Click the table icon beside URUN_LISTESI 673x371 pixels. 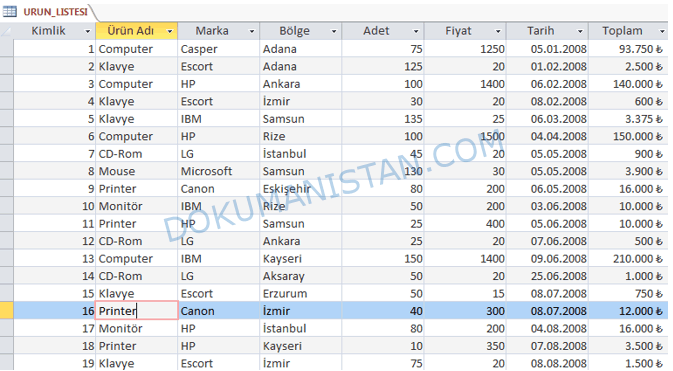pos(9,12)
